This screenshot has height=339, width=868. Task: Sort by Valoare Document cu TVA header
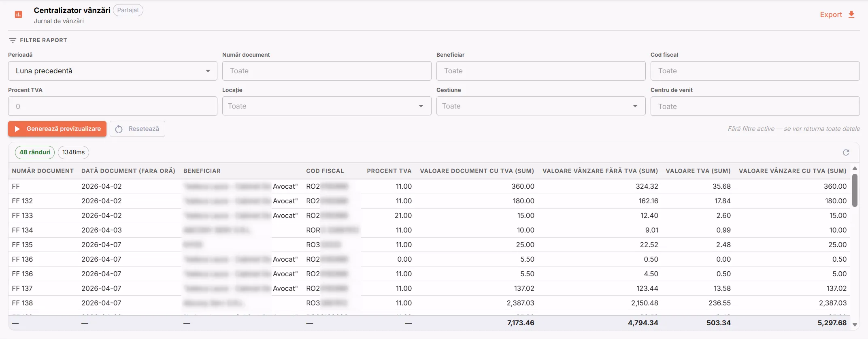coord(477,171)
